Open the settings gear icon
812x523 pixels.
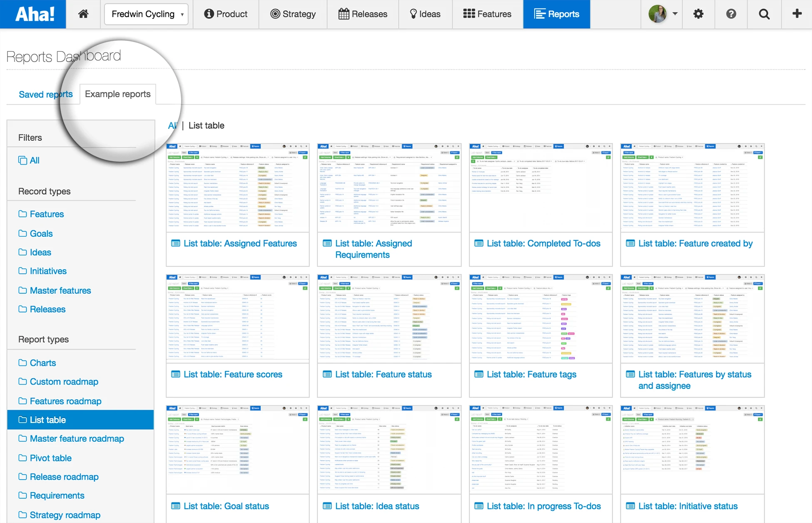point(698,14)
